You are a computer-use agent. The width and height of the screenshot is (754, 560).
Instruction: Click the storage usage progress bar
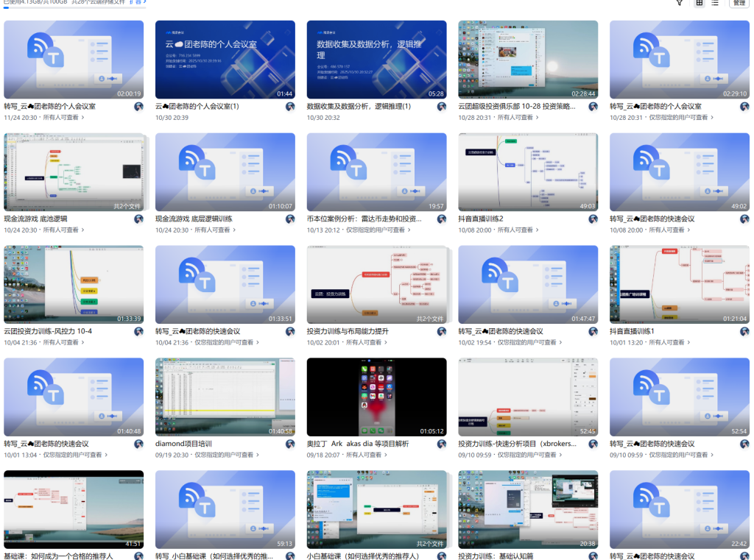tap(74, 8)
